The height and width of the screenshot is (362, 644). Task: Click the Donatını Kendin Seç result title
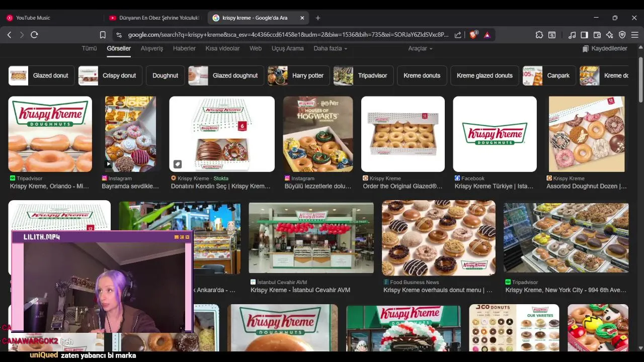(220, 186)
